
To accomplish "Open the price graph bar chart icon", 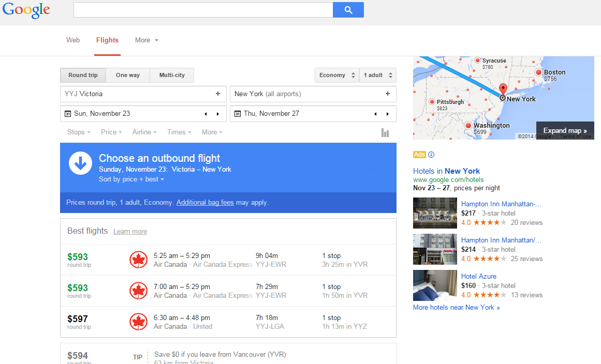I will (x=385, y=133).
